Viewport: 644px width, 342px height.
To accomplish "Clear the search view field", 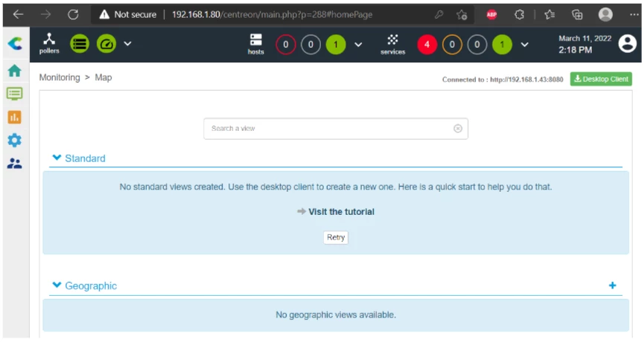I will pos(458,129).
